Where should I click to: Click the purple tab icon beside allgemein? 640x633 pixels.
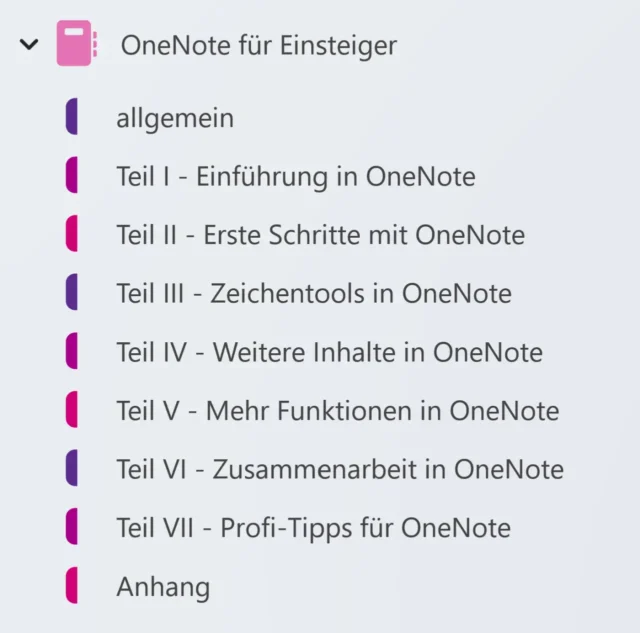[71, 118]
